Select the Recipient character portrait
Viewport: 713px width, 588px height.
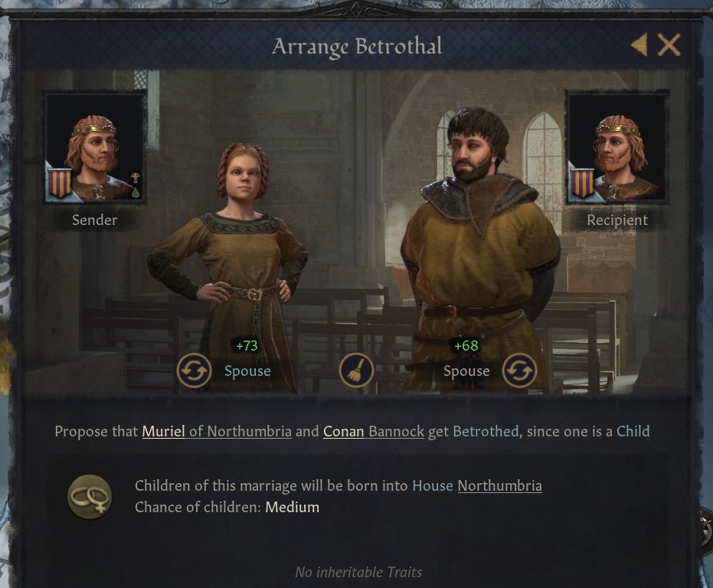(617, 147)
